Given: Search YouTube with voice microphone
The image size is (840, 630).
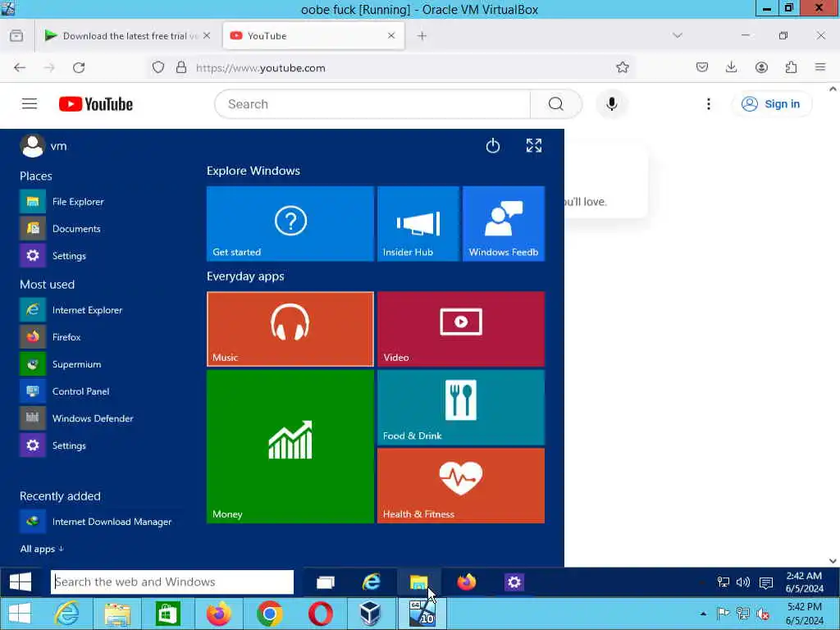Looking at the screenshot, I should point(612,104).
